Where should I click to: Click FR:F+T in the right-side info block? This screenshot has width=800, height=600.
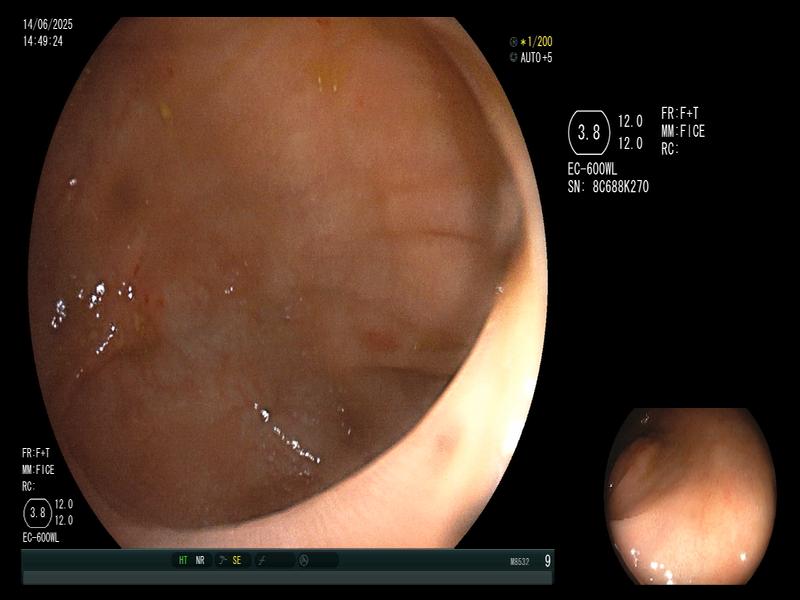tap(680, 113)
